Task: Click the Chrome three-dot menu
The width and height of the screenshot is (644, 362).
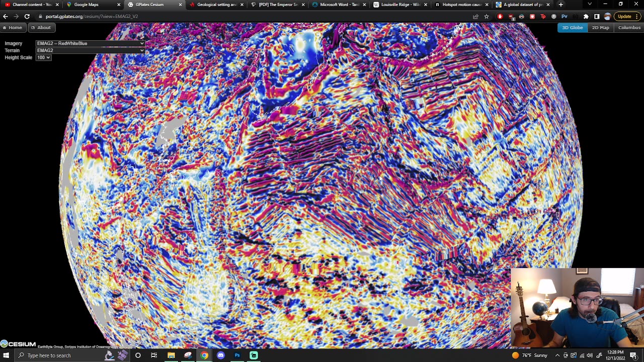Action: (x=638, y=17)
